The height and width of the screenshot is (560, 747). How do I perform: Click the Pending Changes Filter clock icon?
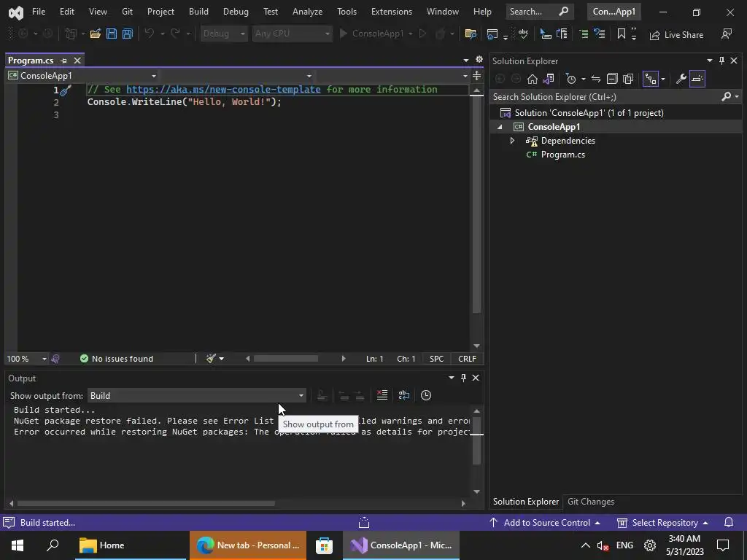coord(570,79)
